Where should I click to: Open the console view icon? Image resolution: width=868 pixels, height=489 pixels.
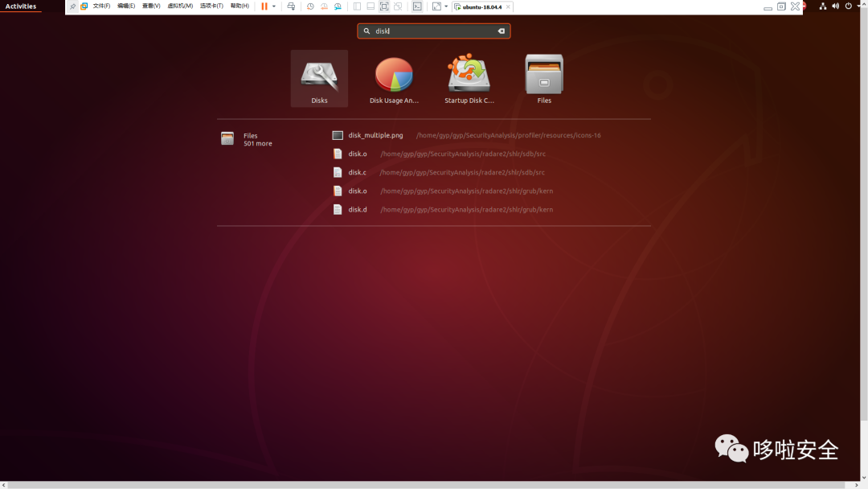pyautogui.click(x=417, y=6)
